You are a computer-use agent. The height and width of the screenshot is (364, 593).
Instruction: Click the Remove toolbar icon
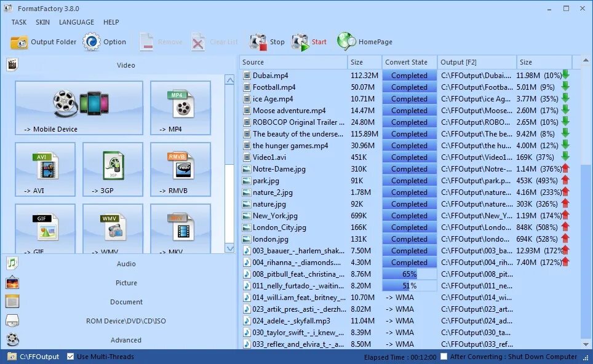[x=146, y=42]
